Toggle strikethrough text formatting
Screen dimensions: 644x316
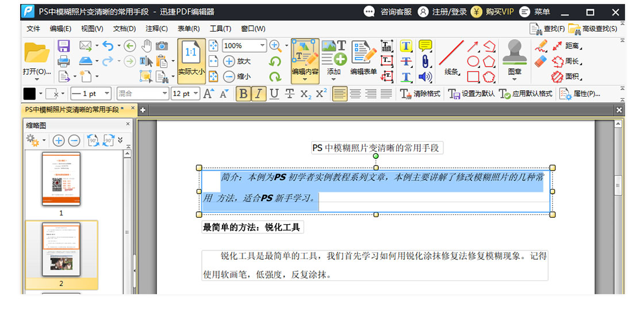pyautogui.click(x=290, y=94)
